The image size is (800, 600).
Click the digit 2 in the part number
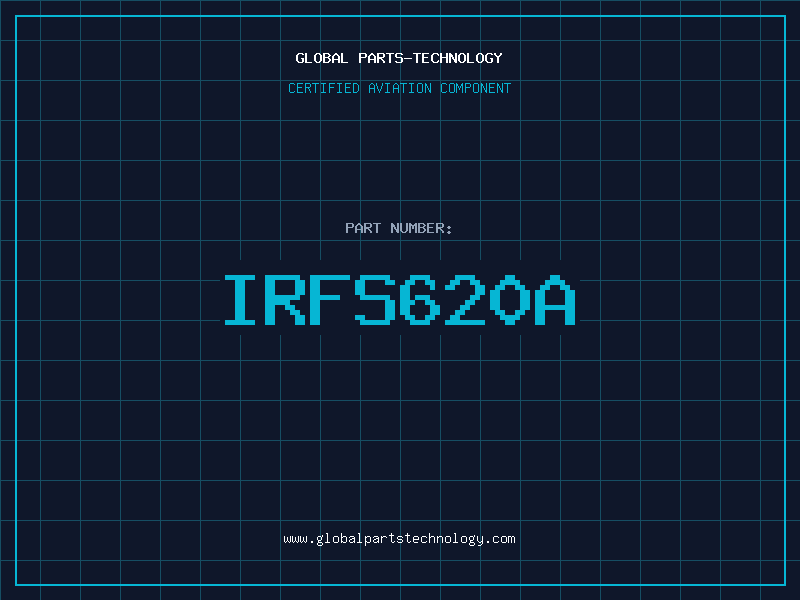pyautogui.click(x=466, y=299)
